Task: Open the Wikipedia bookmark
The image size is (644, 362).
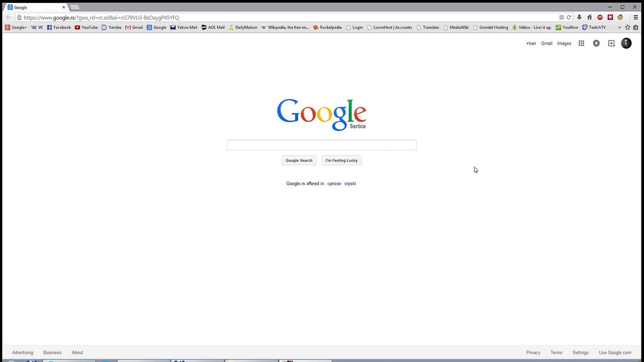Action: pyautogui.click(x=285, y=27)
